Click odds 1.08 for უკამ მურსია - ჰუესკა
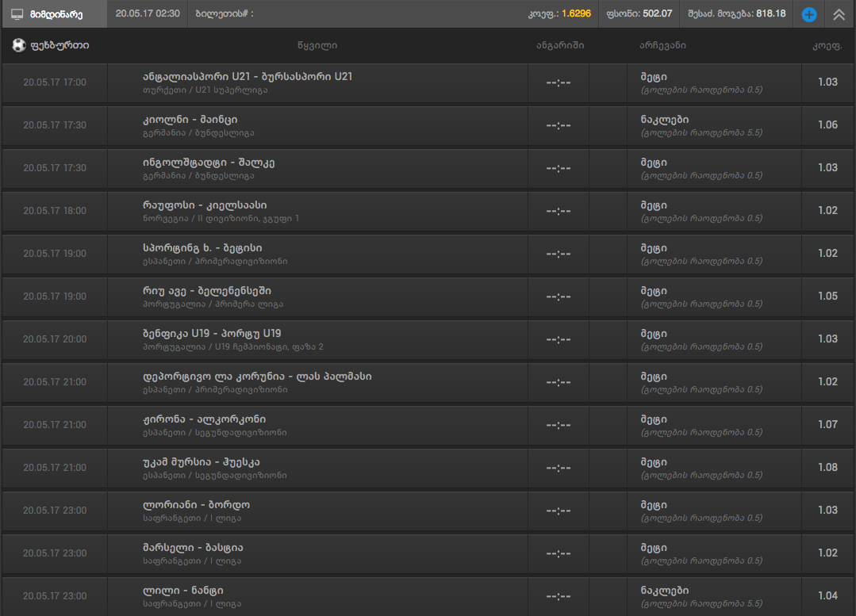Image resolution: width=856 pixels, height=616 pixels. pyautogui.click(x=827, y=468)
